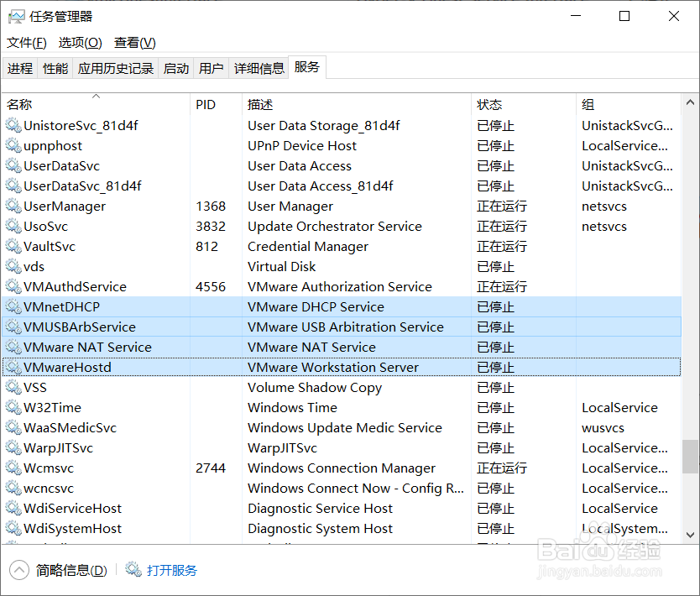Click the gear icon beside VMnetDHCP
The width and height of the screenshot is (700, 596).
pos(13,307)
